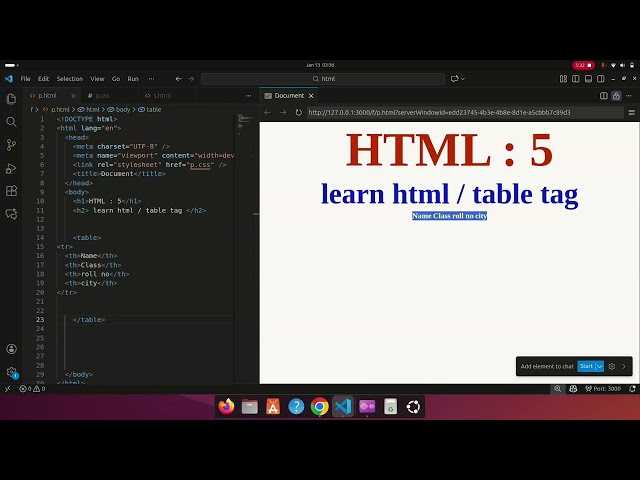This screenshot has width=640, height=480.
Task: Open the Chat view in activity bar
Action: pyautogui.click(x=11, y=214)
